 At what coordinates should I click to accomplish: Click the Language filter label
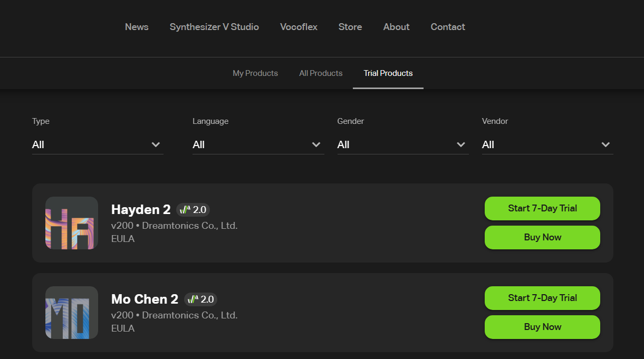pos(210,121)
